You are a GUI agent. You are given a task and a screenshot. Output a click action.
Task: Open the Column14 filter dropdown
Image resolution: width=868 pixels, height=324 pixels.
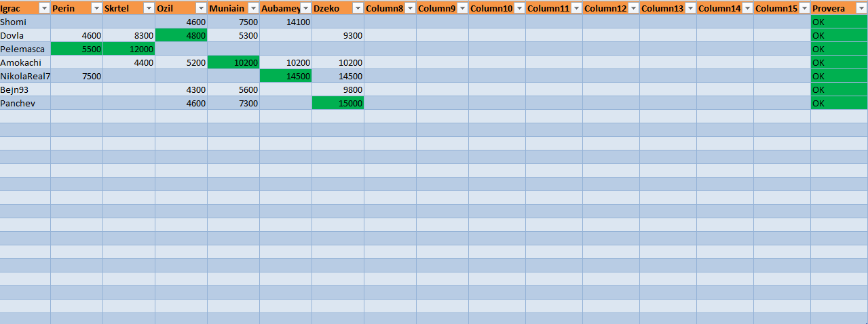tap(747, 8)
